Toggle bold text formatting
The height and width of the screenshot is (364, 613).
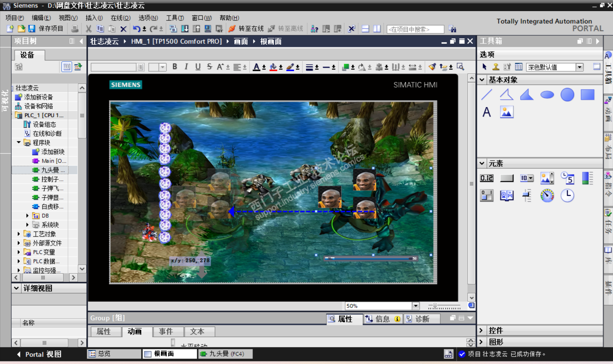pyautogui.click(x=175, y=67)
